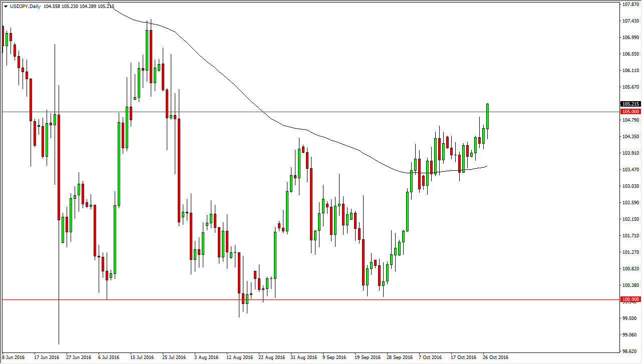Select the red 100.000 price label
The image size is (642, 364).
click(629, 299)
